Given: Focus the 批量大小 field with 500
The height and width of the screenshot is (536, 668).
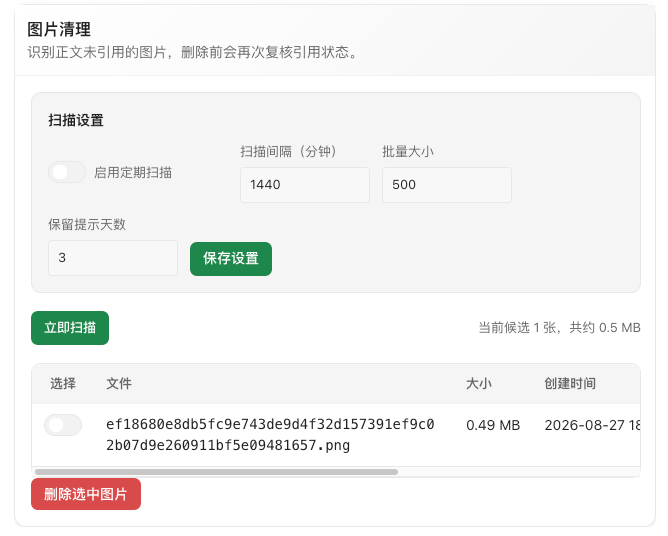Looking at the screenshot, I should [446, 185].
